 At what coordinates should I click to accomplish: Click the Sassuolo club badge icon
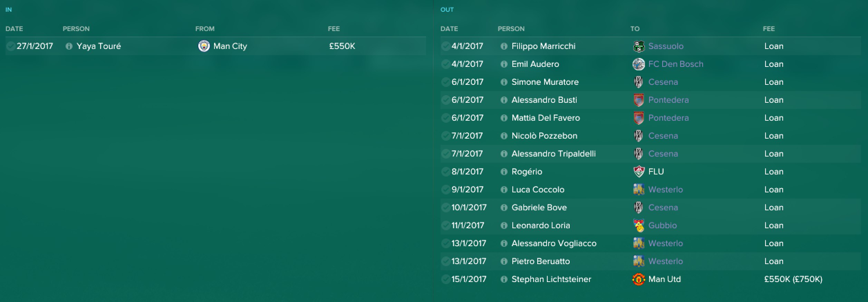(x=639, y=46)
